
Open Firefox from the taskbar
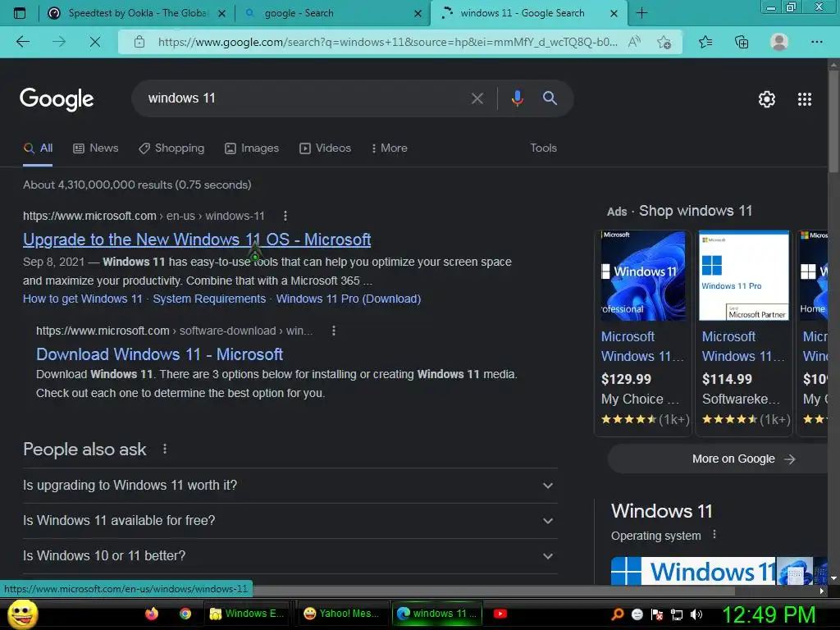click(x=152, y=614)
